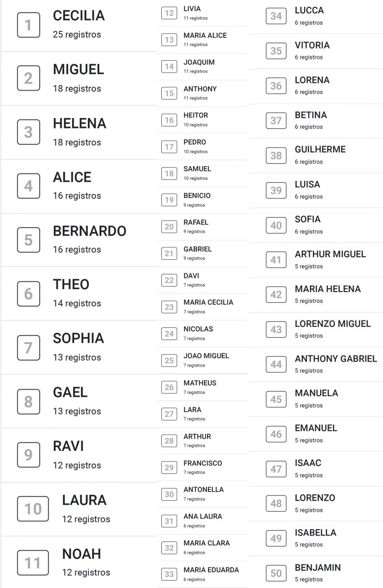
Task: Click the ANTONELLA name in the list
Action: coord(204,490)
